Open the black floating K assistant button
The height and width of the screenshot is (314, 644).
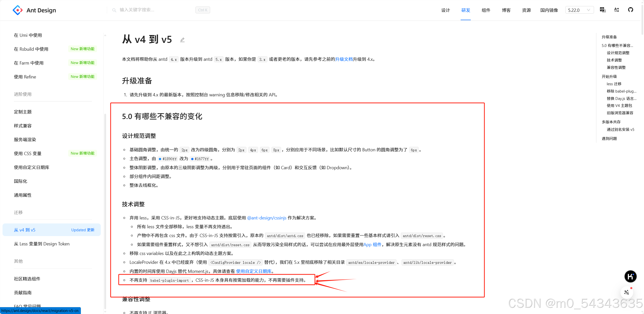630,276
